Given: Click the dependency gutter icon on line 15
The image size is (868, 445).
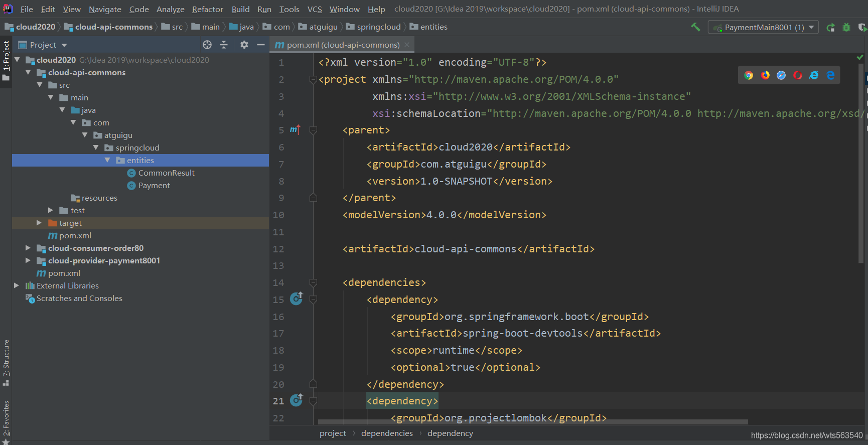Looking at the screenshot, I should click(x=297, y=299).
